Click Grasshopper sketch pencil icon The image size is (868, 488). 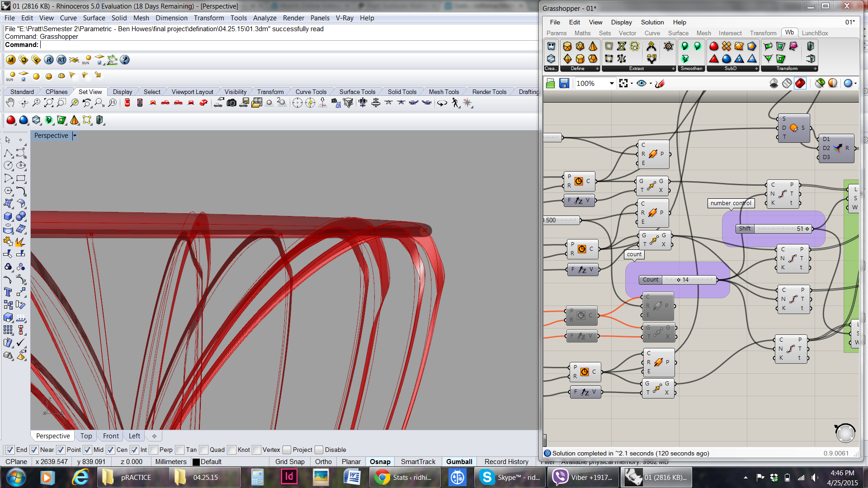[x=660, y=84]
